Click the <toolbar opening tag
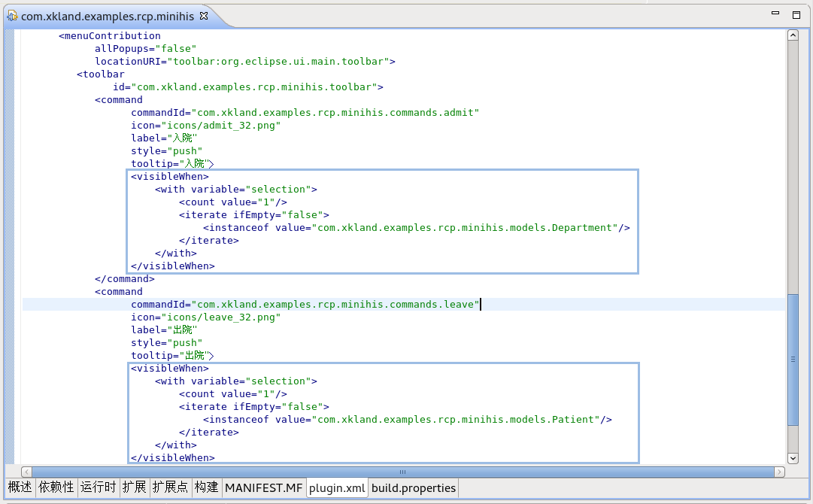Viewport: 813px width, 504px height. 101,74
